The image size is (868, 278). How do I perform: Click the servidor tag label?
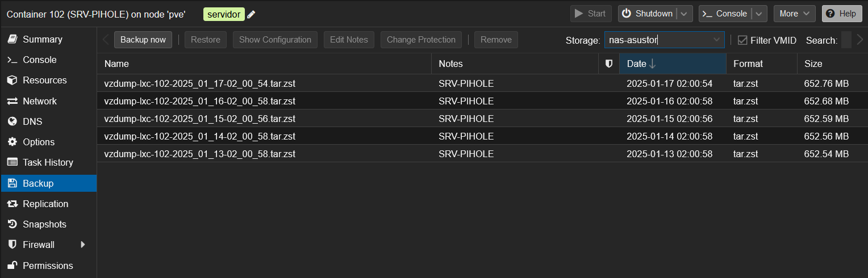(x=224, y=14)
